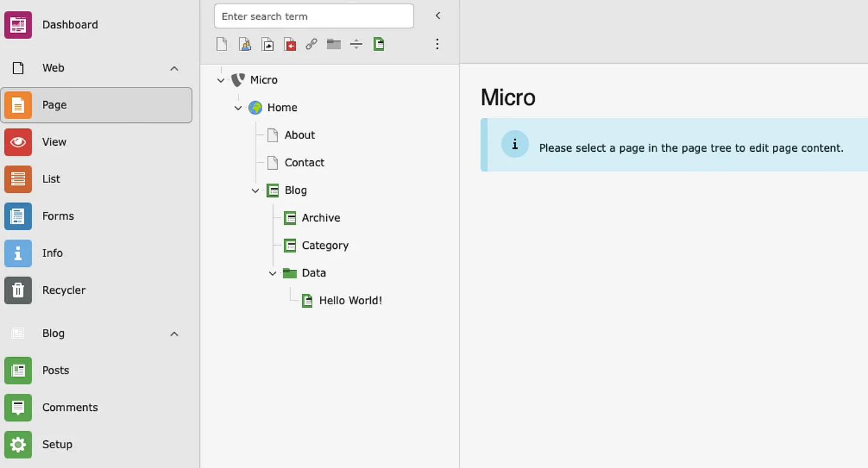Collapse the Blog module group in sidebar
This screenshot has width=868, height=468.
tap(174, 334)
